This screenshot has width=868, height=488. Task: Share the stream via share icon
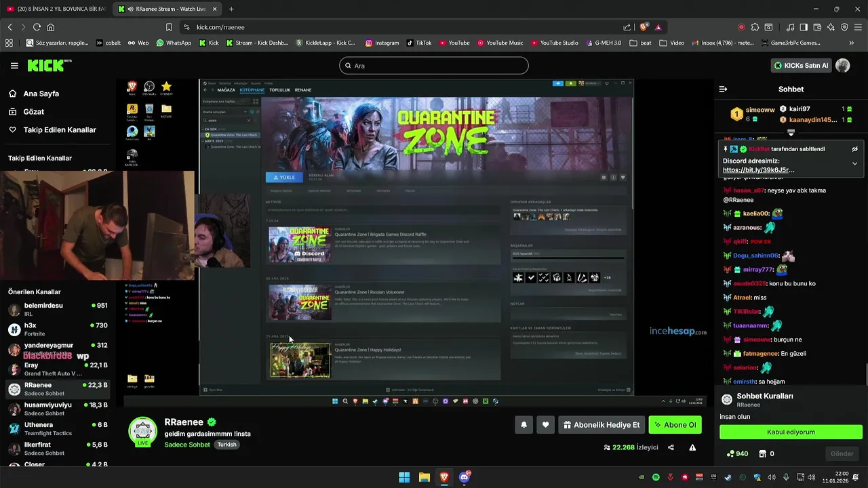pyautogui.click(x=671, y=447)
